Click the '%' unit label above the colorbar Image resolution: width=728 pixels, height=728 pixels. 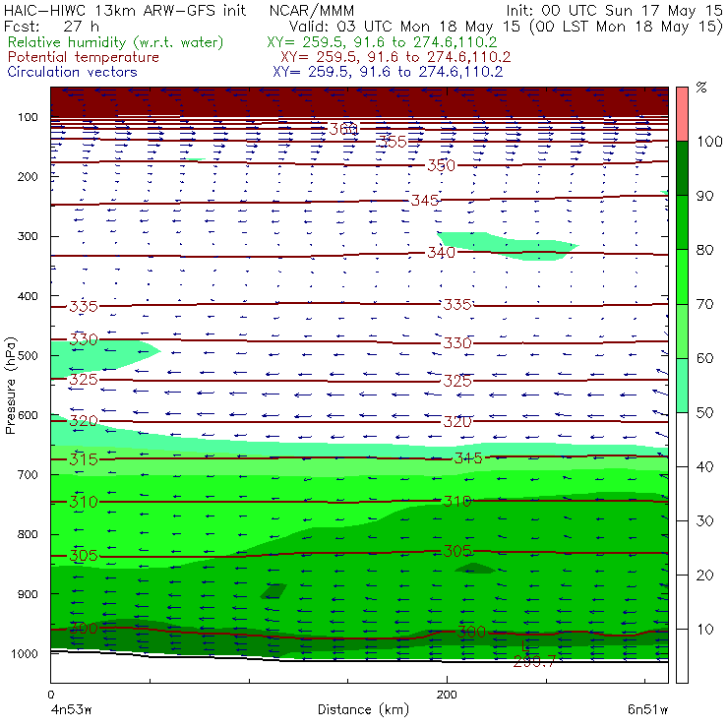tap(701, 88)
